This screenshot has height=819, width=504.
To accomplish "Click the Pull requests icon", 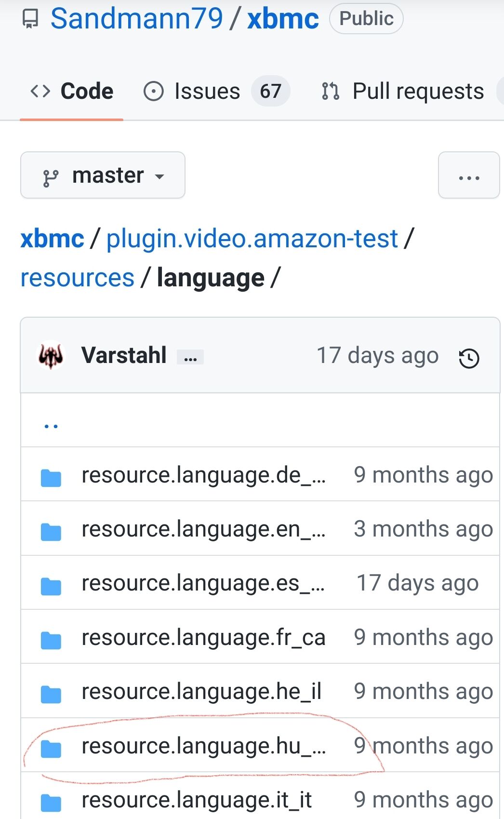I will (x=331, y=91).
